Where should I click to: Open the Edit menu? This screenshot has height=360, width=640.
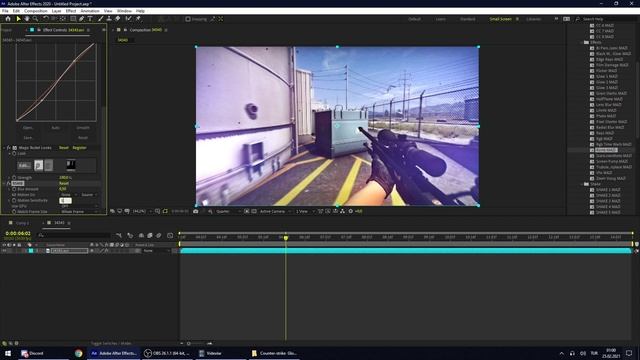[x=16, y=11]
